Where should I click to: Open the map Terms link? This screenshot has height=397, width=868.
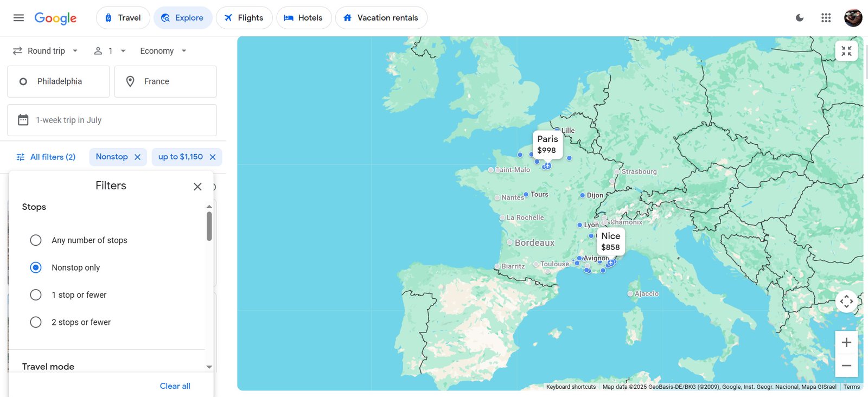coord(851,387)
